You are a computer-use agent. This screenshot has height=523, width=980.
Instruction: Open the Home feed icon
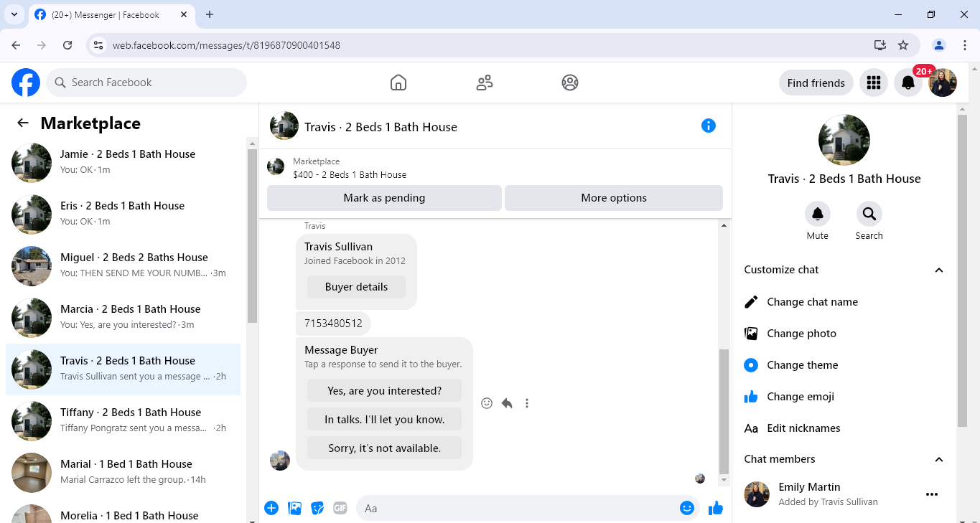[x=398, y=83]
